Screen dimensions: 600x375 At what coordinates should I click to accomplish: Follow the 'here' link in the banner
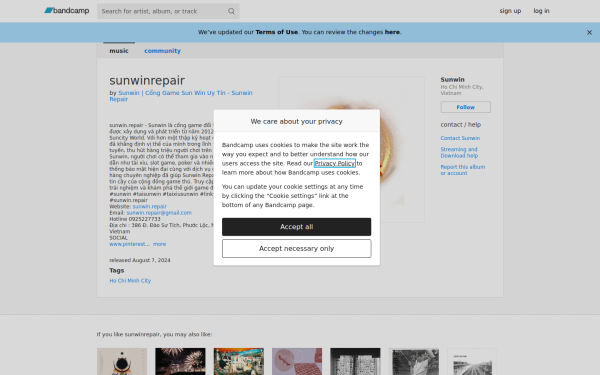point(392,32)
